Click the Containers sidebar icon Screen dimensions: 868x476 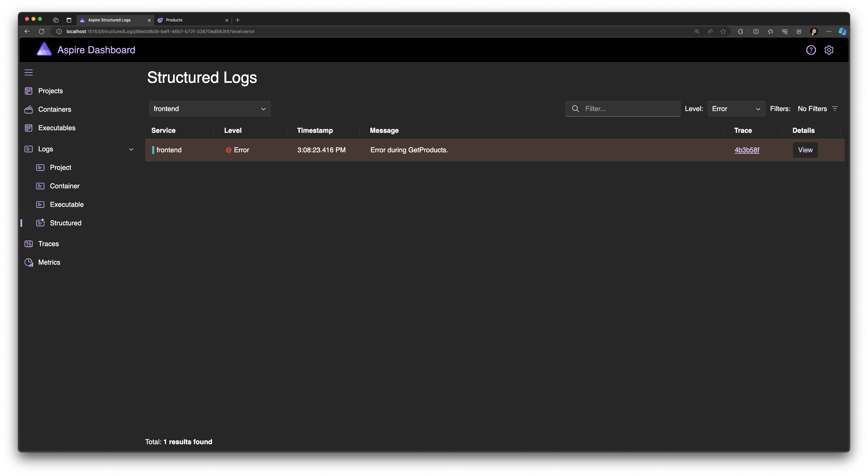pyautogui.click(x=29, y=109)
